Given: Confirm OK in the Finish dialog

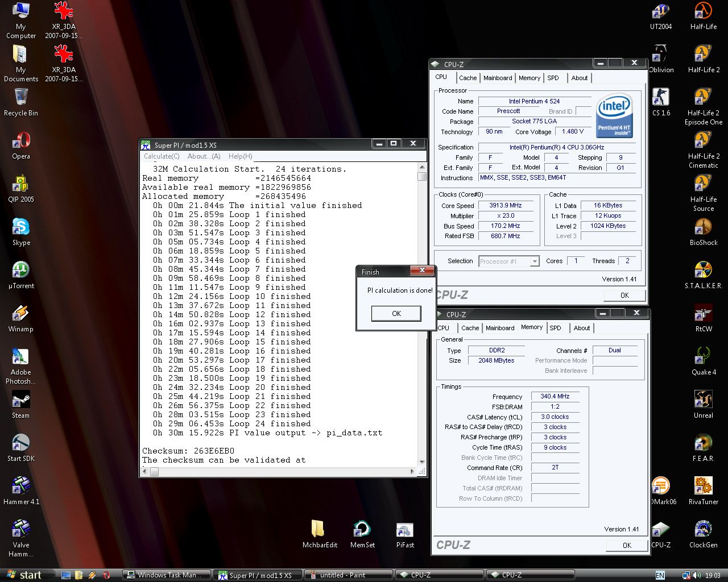Looking at the screenshot, I should (396, 314).
